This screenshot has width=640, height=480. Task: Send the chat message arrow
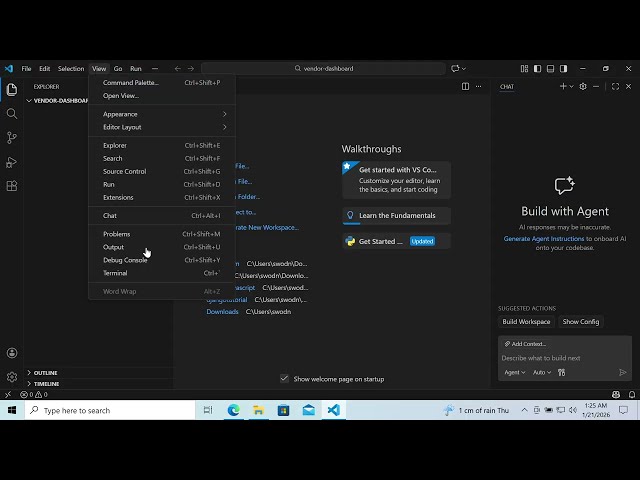tap(622, 372)
